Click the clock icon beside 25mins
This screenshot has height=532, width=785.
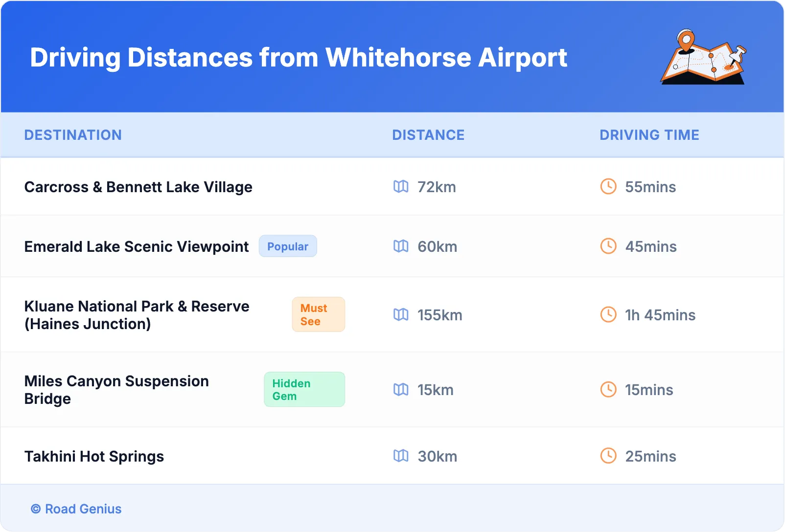(x=608, y=456)
